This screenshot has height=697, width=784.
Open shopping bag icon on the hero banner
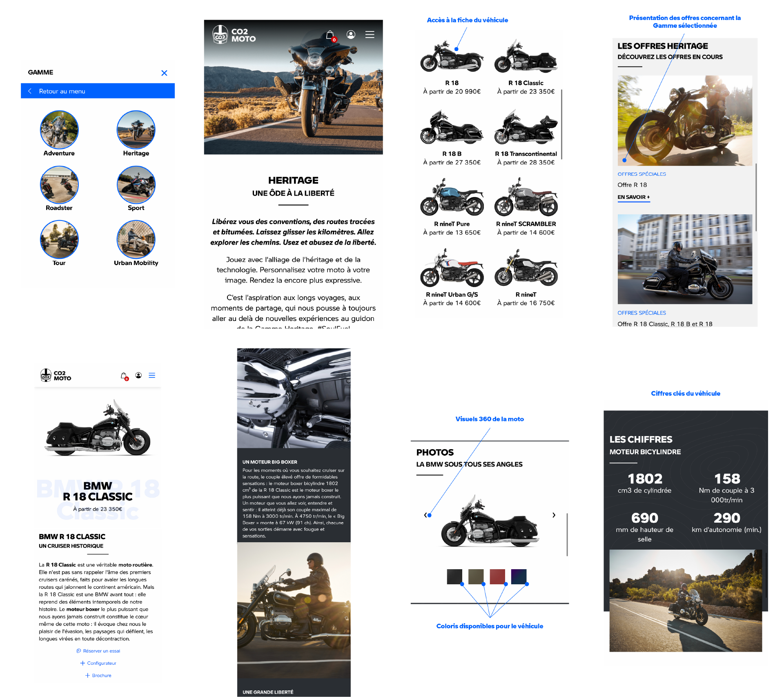330,35
